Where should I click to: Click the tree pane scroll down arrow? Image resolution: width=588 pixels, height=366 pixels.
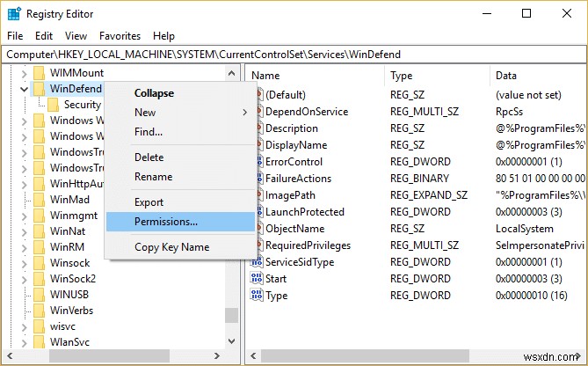(x=231, y=341)
